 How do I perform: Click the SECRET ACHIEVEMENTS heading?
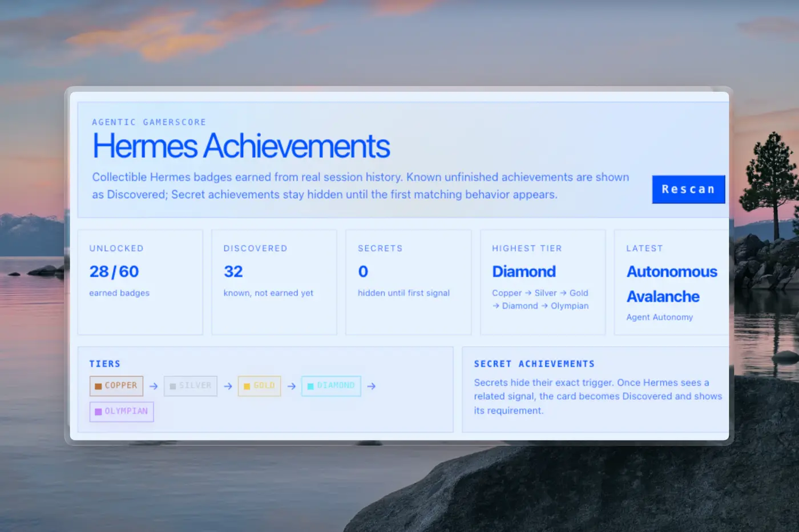click(x=534, y=364)
